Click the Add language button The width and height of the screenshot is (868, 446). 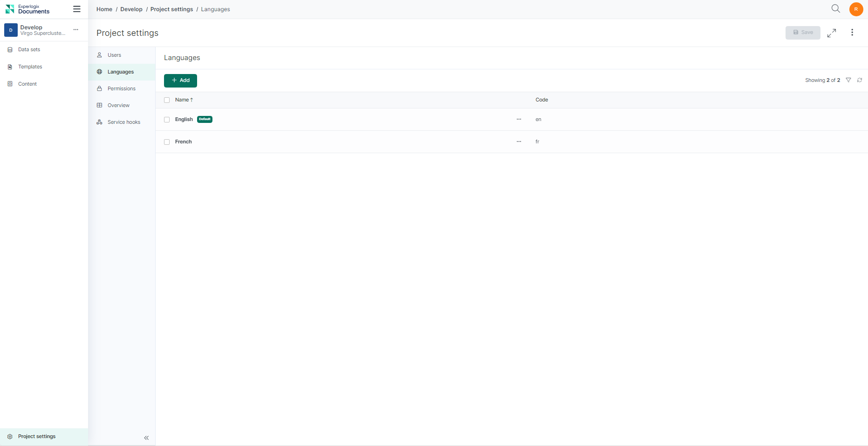[180, 81]
